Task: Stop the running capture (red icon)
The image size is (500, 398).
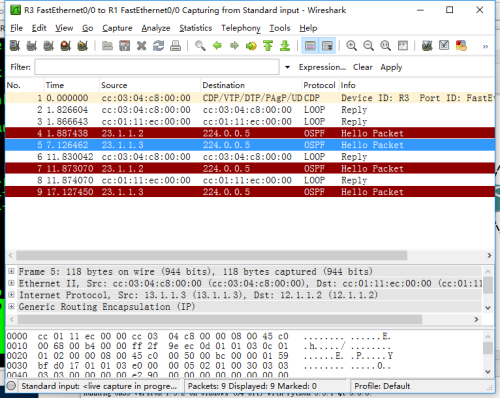Action: [66, 45]
